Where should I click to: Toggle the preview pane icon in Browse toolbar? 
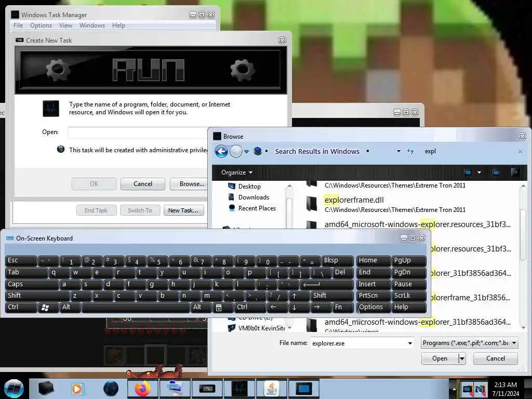(x=496, y=172)
